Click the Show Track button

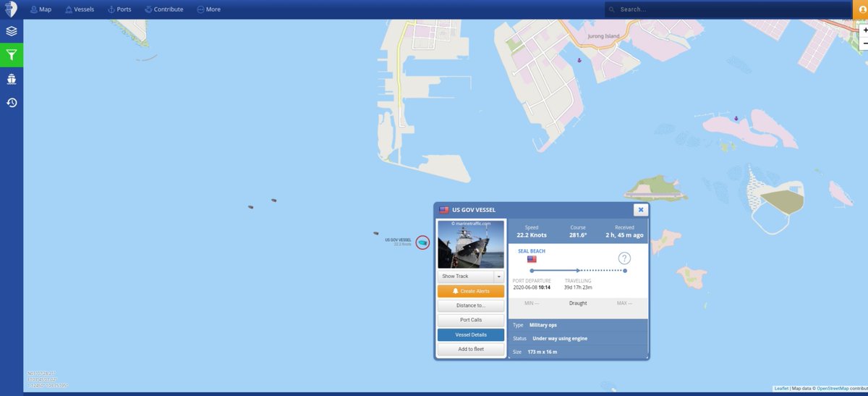465,276
